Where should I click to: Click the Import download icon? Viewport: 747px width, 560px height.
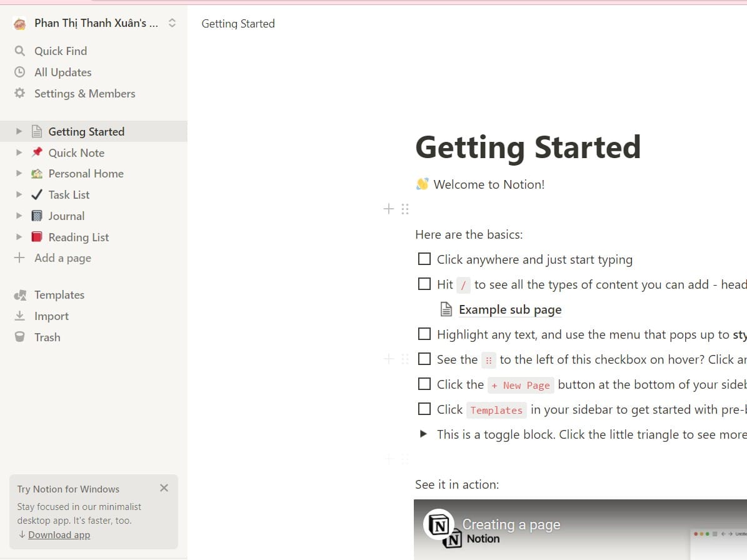click(19, 316)
